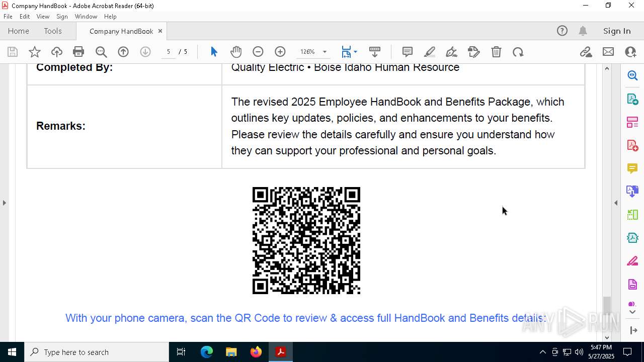Click the Save file icon
Image resolution: width=644 pixels, height=362 pixels.
point(13,52)
